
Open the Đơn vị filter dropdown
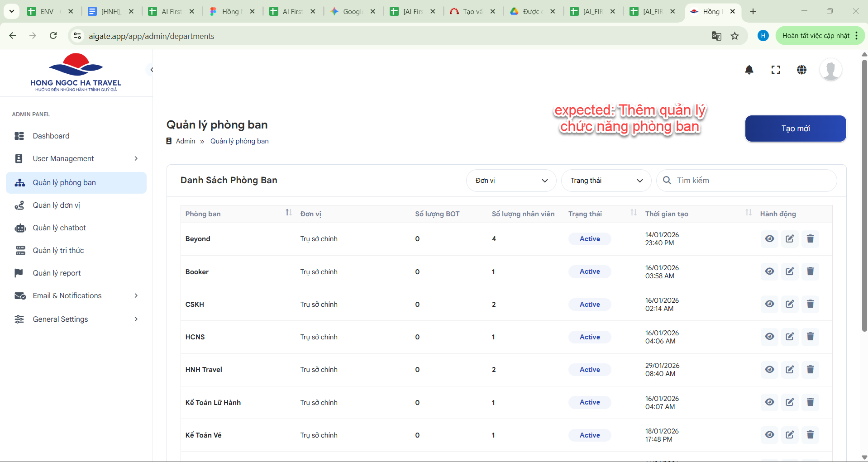tap(511, 181)
